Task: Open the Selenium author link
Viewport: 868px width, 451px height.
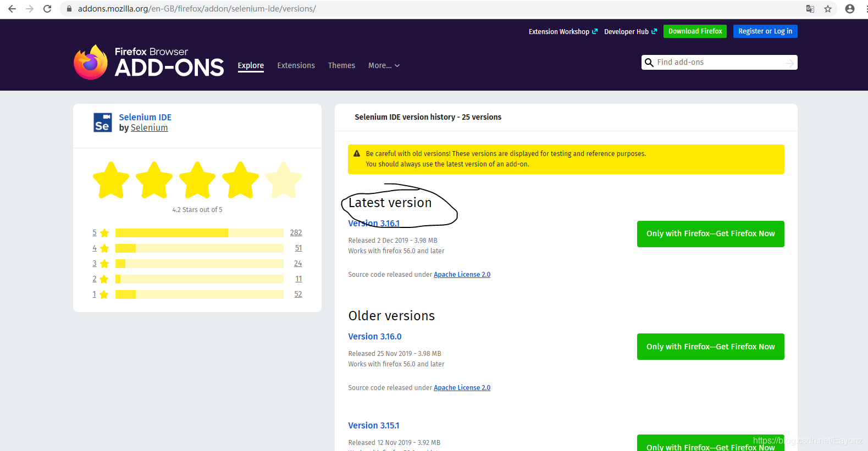Action: pos(149,128)
